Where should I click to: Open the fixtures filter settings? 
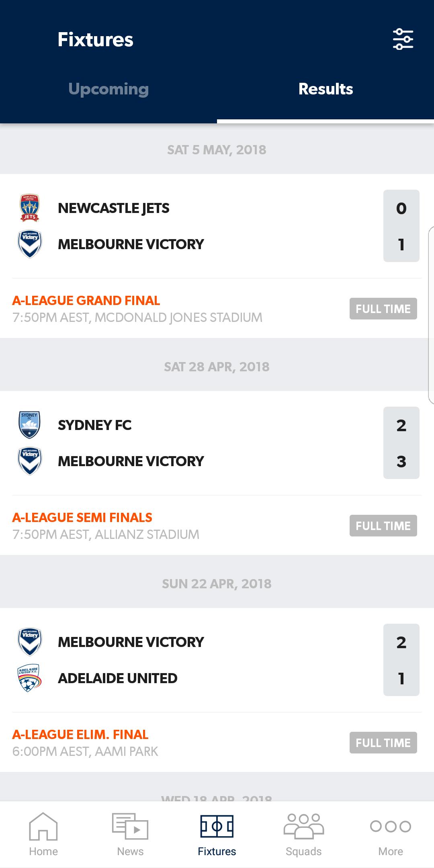click(403, 39)
